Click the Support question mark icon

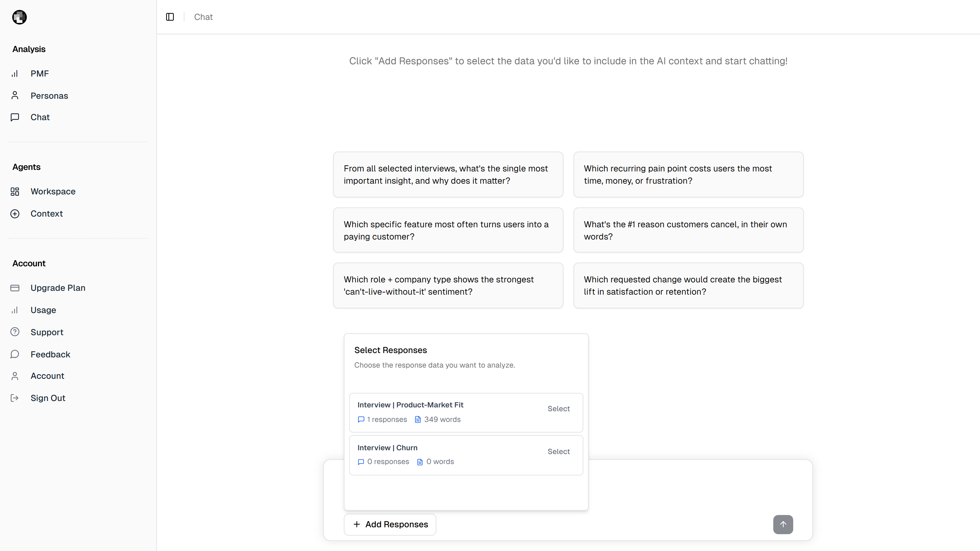click(15, 332)
